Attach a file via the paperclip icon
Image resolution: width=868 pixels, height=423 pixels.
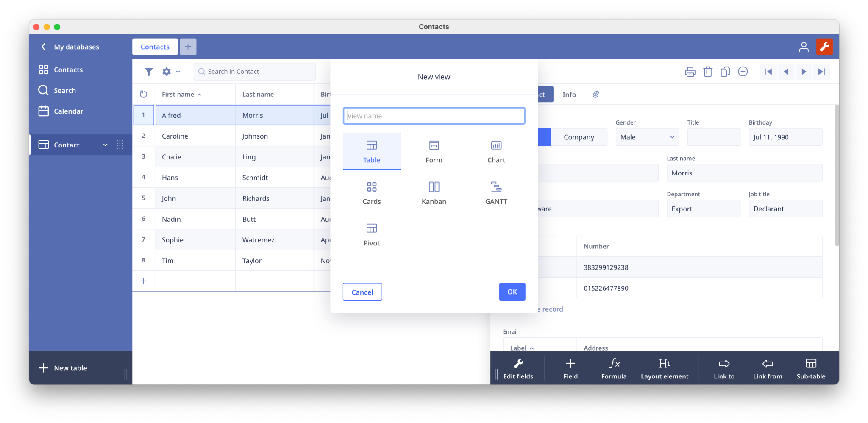coord(595,94)
